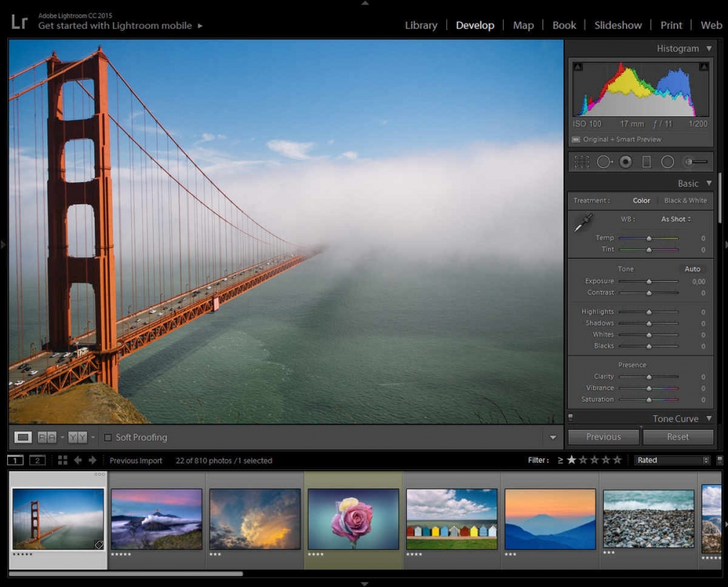The height and width of the screenshot is (587, 728).
Task: Select the Graduated Filter tool
Action: click(x=646, y=161)
